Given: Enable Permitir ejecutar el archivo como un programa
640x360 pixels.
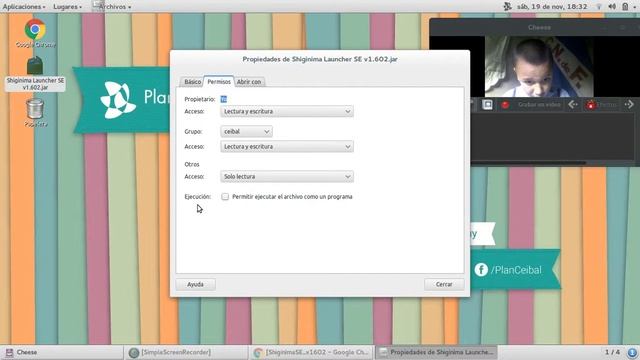Looking at the screenshot, I should coord(225,197).
